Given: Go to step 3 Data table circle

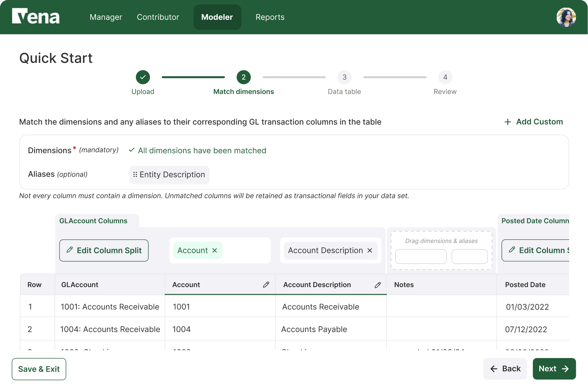Looking at the screenshot, I should click(344, 77).
